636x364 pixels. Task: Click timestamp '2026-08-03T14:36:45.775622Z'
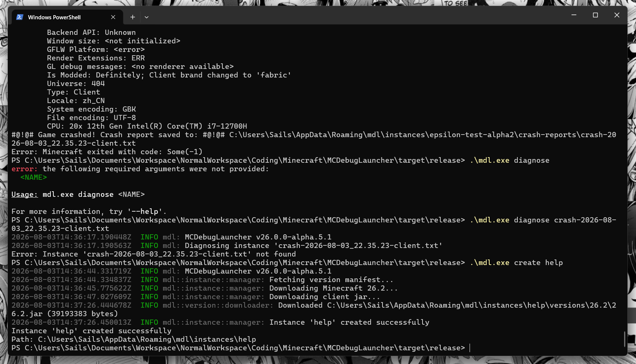(x=71, y=288)
